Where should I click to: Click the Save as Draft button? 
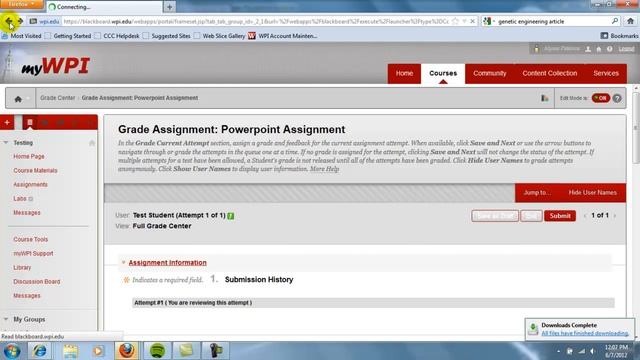point(495,216)
